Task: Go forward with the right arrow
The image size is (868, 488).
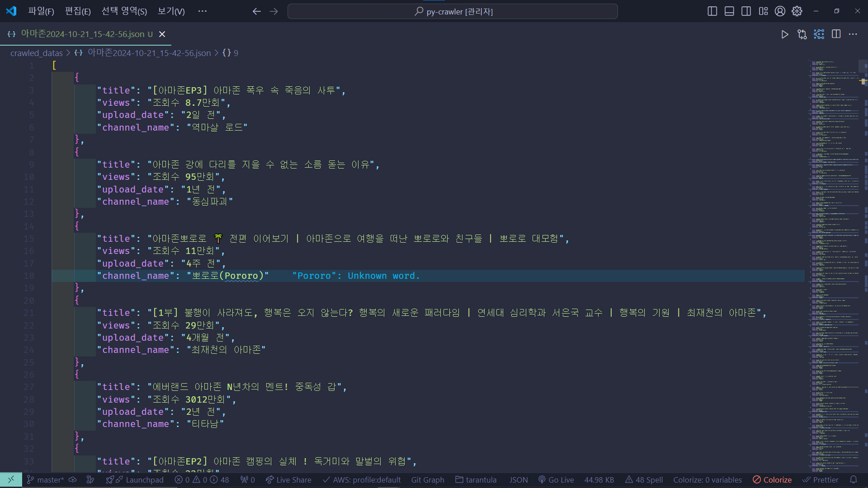Action: click(274, 11)
